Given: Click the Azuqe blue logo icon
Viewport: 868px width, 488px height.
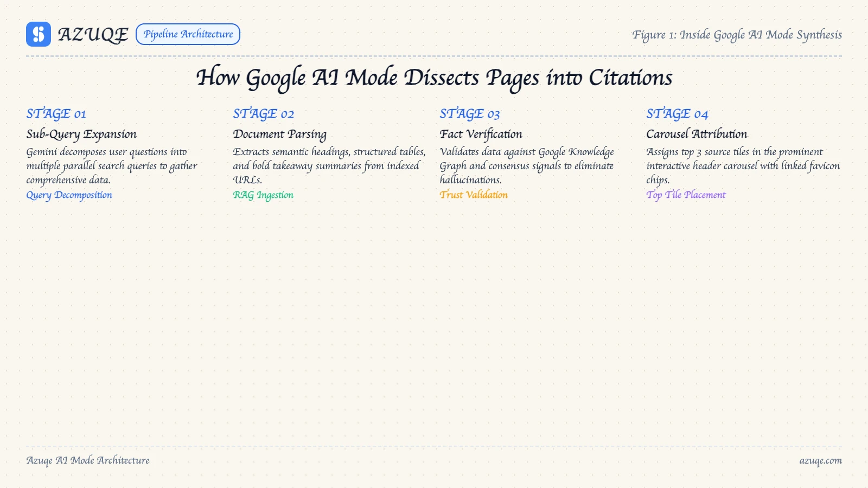Looking at the screenshot, I should tap(39, 34).
